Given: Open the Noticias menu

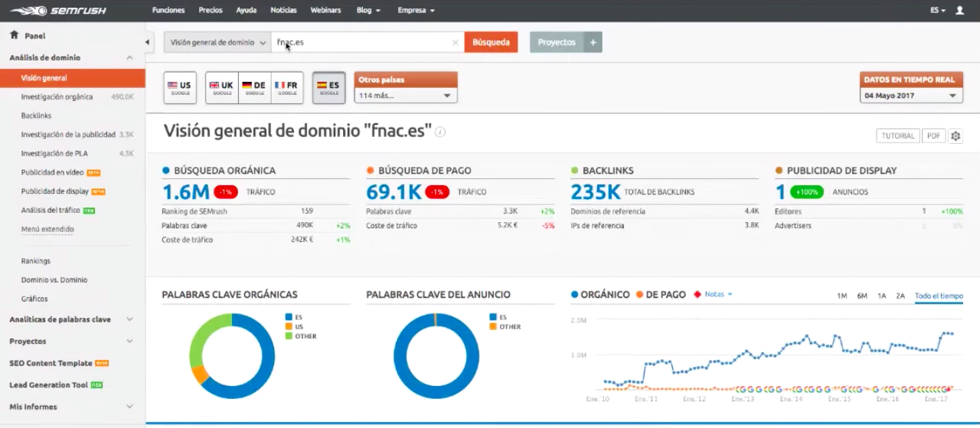Looking at the screenshot, I should [x=283, y=11].
